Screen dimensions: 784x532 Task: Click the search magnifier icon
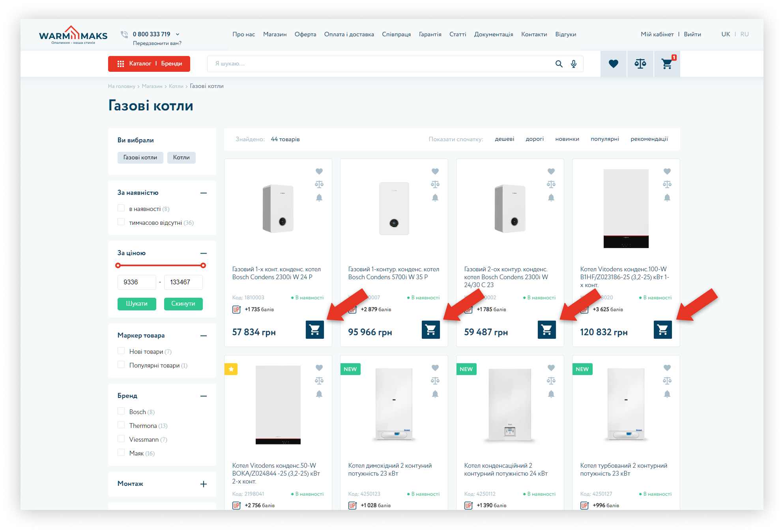pyautogui.click(x=559, y=64)
